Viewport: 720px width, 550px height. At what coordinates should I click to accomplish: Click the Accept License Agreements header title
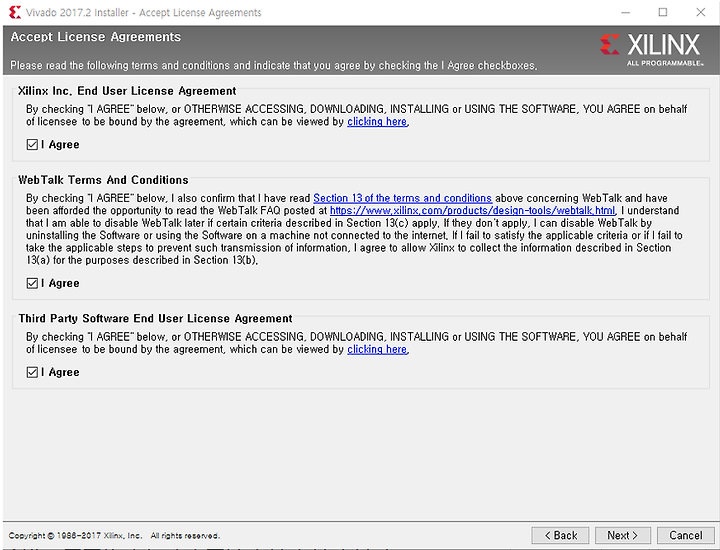[96, 37]
